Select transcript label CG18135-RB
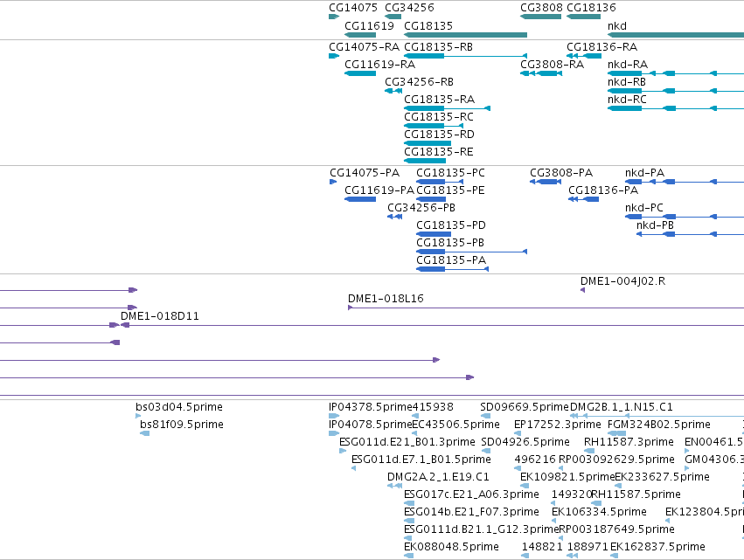Viewport: 744px width, 560px height. [x=438, y=47]
